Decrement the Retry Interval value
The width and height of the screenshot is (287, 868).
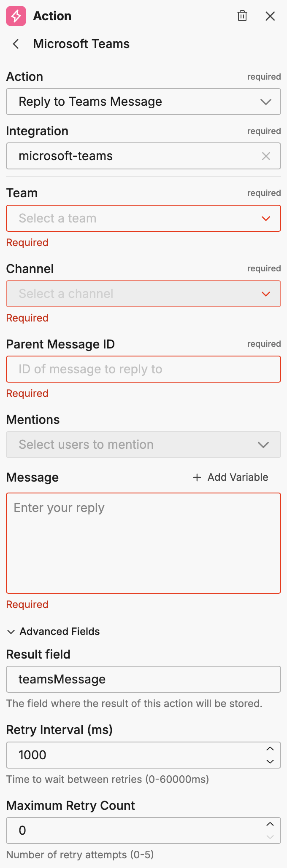click(271, 761)
